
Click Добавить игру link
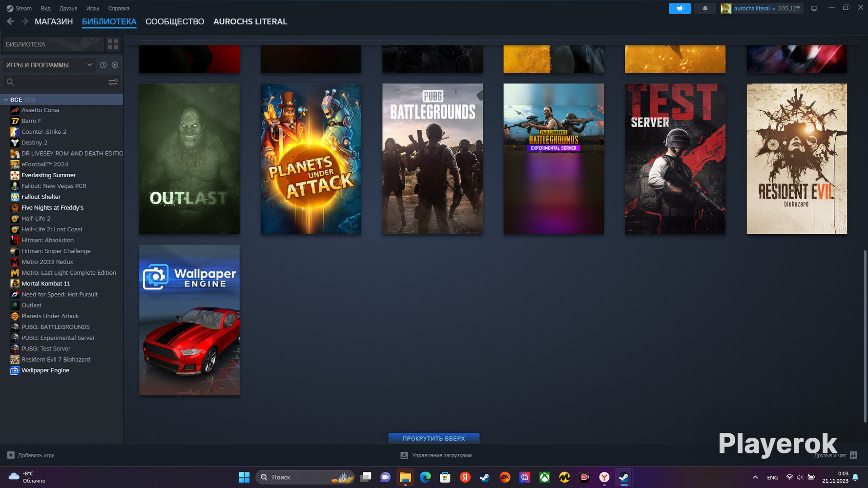(31, 455)
